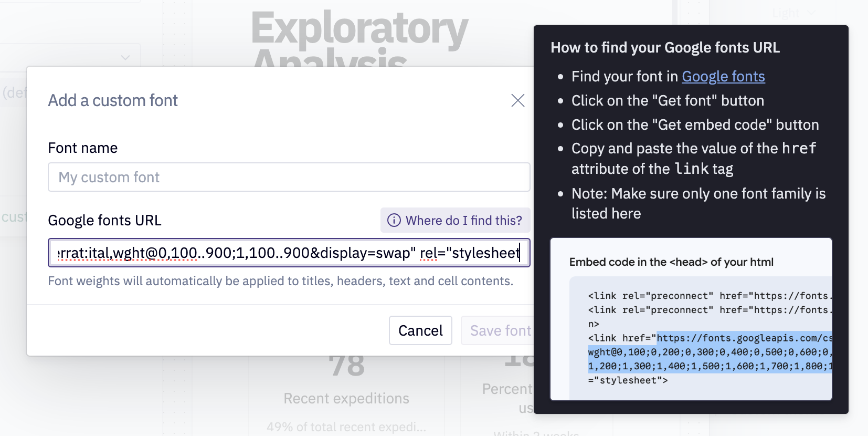The height and width of the screenshot is (436, 868).
Task: Click the Google fonts URL field label
Action: pos(104,220)
